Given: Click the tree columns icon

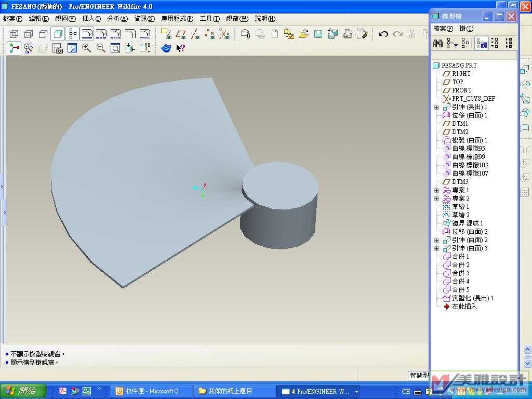Looking at the screenshot, I should [x=466, y=43].
